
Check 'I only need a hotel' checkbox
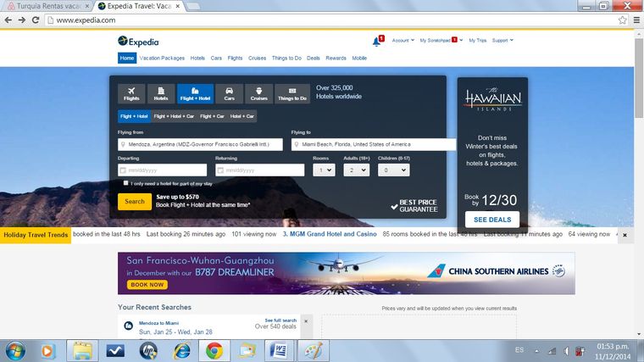coord(126,183)
